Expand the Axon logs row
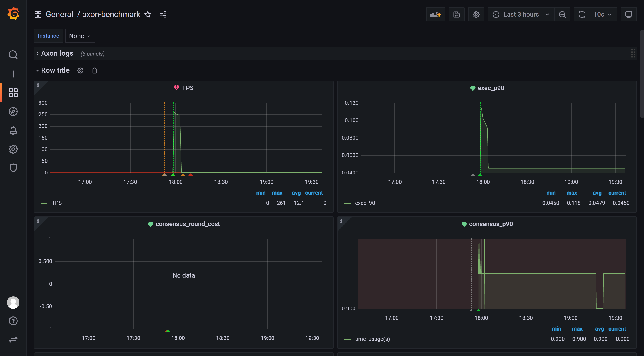 tap(57, 53)
